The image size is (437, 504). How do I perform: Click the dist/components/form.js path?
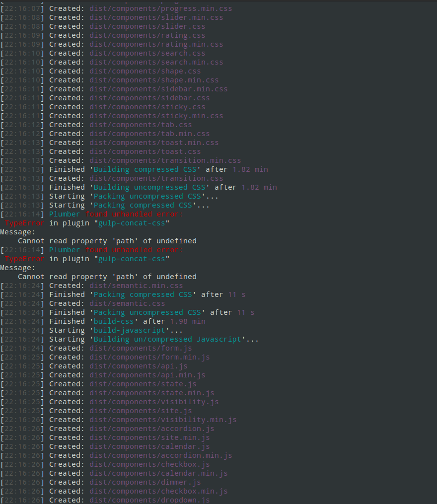click(x=139, y=348)
